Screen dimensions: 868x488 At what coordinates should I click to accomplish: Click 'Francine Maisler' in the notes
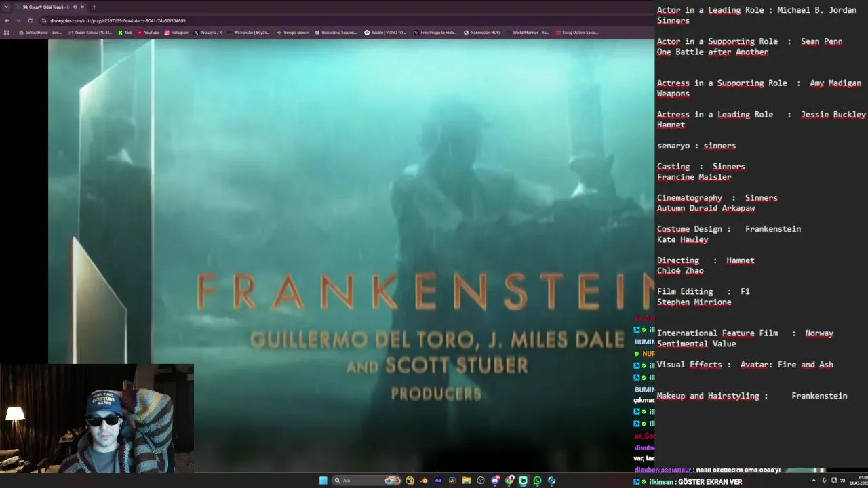(694, 177)
